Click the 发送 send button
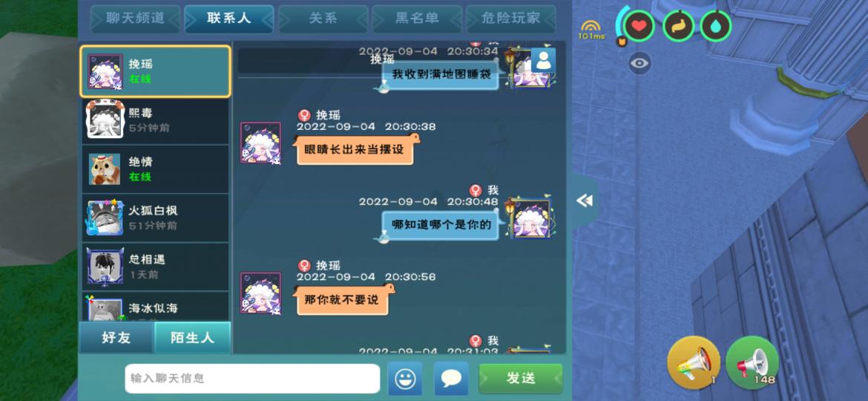Image resolution: width=868 pixels, height=401 pixels. 520,378
